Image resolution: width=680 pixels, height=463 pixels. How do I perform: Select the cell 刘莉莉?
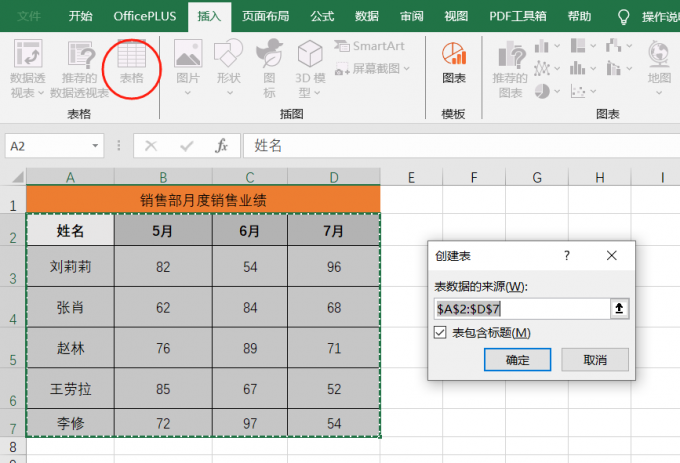tap(70, 266)
